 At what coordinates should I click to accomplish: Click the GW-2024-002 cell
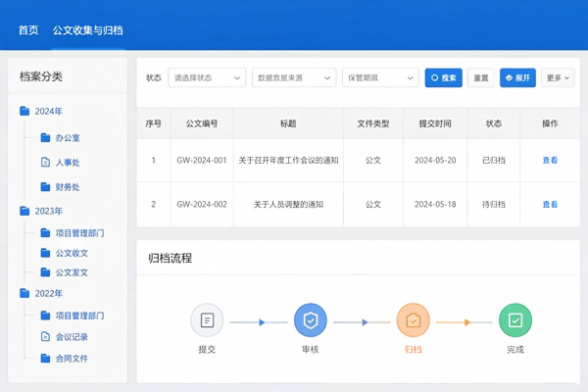pyautogui.click(x=202, y=205)
